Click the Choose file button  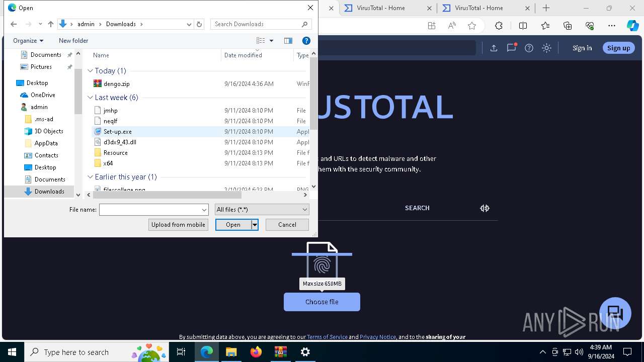[322, 302]
